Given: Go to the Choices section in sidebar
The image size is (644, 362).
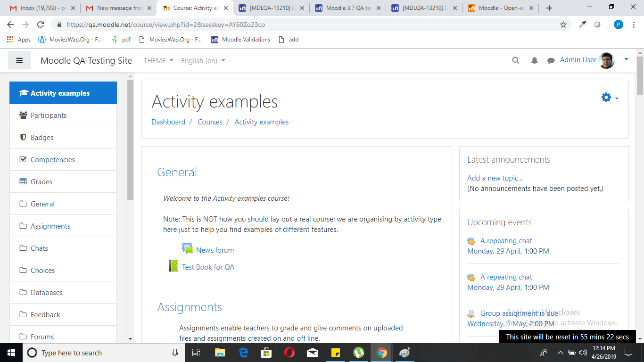Looking at the screenshot, I should [63, 270].
